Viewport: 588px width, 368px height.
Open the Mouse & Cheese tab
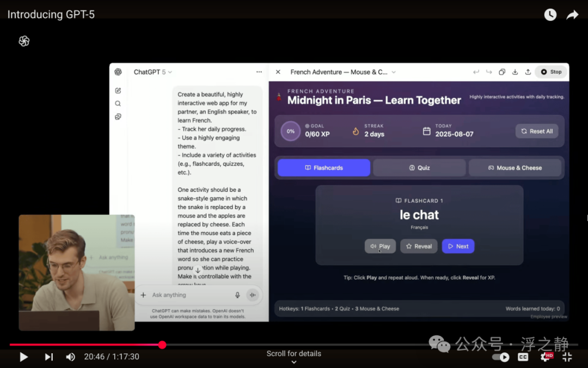[515, 168]
